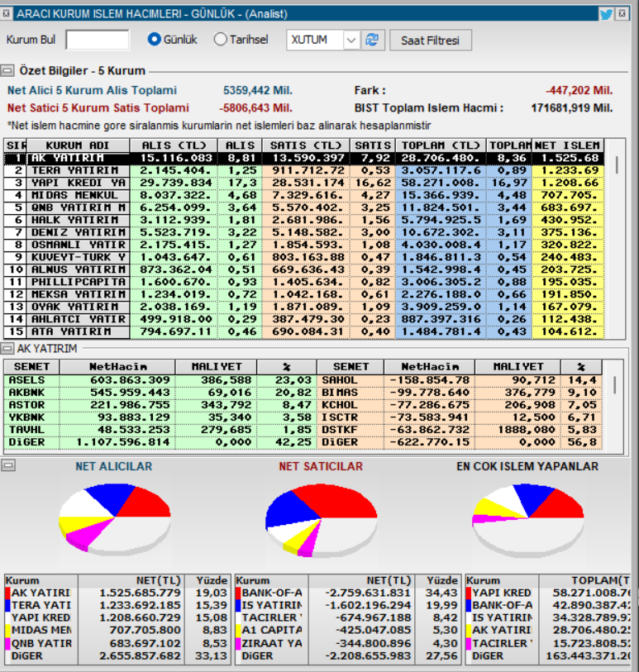Click the SAHOL stock row
Viewport: 639px width, 672px height.
(460, 380)
